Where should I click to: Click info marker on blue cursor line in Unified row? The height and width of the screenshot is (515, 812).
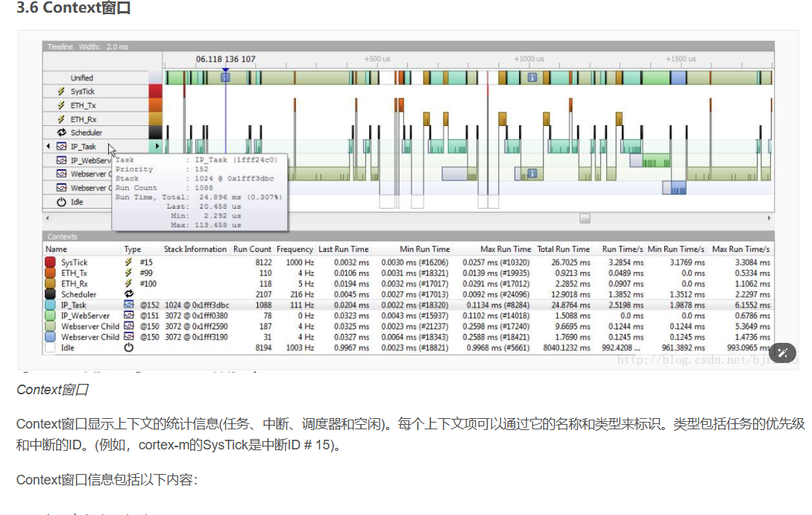[x=225, y=78]
